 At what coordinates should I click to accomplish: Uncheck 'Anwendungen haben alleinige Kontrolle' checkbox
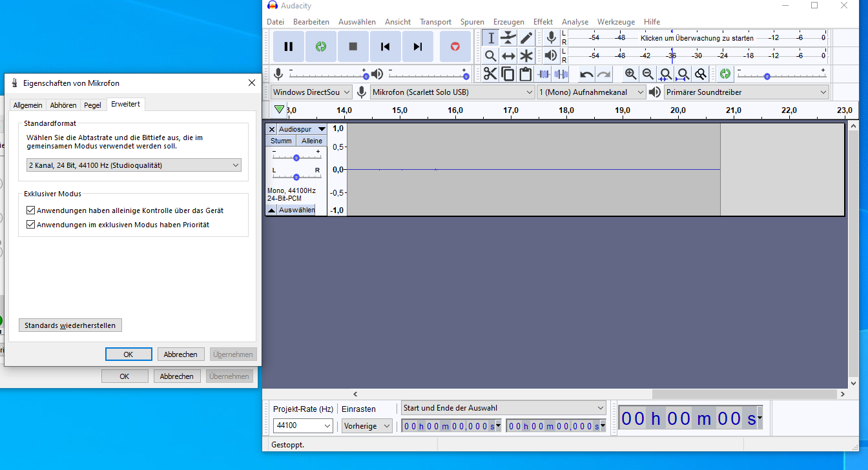31,210
